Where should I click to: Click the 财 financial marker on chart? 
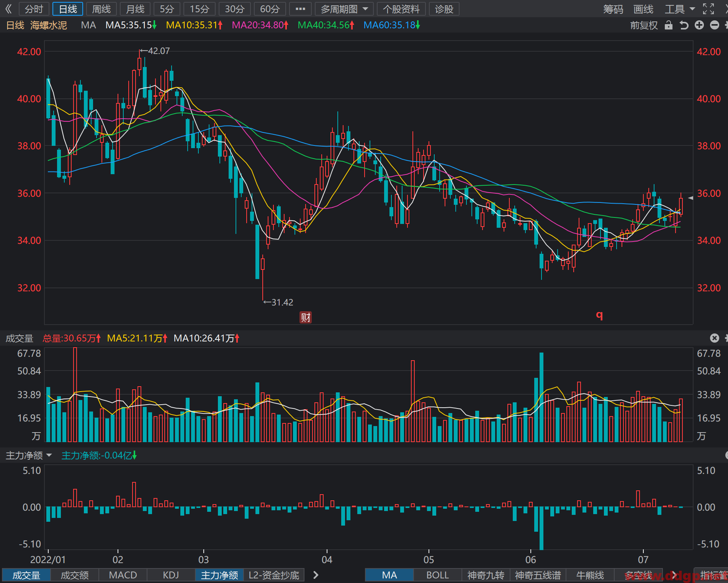coord(306,317)
